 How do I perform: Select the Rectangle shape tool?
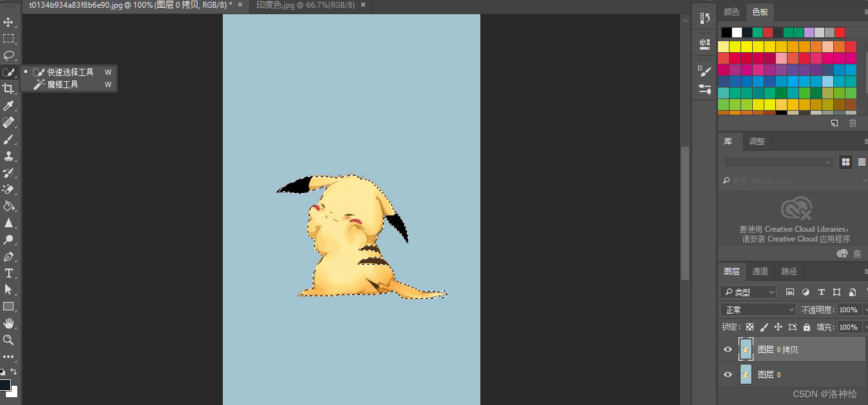point(8,306)
